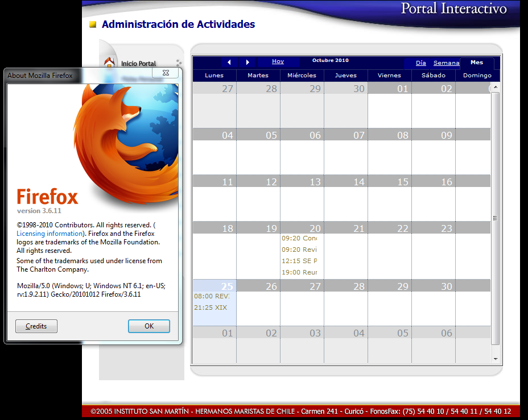Jump to today with Hoy link
The height and width of the screenshot is (420, 528).
pos(278,61)
